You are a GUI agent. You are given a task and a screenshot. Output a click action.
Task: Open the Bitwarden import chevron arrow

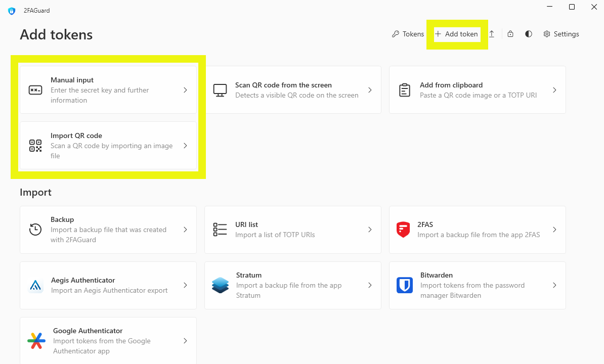(554, 285)
